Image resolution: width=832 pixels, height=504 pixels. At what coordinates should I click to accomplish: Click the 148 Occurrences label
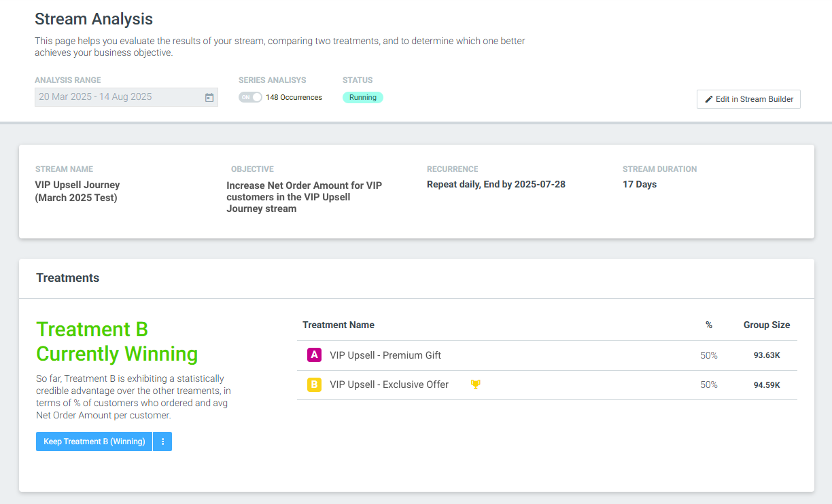(x=294, y=97)
